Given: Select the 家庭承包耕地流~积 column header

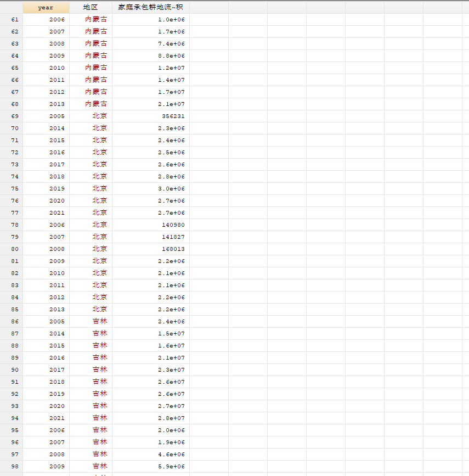Looking at the screenshot, I should click(151, 8).
